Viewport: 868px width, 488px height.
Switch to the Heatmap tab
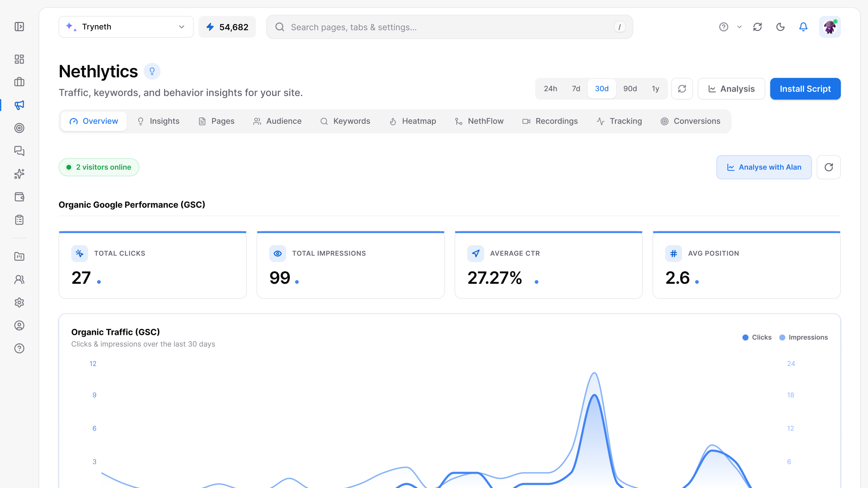tap(413, 121)
